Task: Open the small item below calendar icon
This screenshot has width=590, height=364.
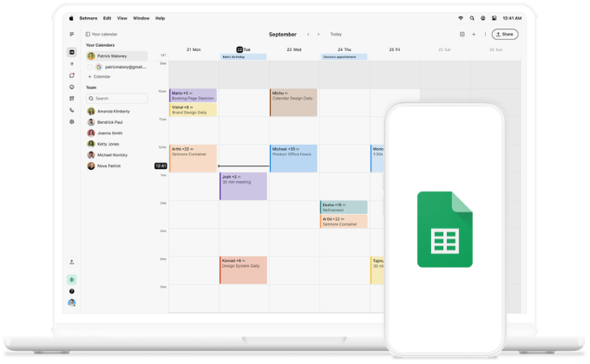Action: [x=72, y=64]
